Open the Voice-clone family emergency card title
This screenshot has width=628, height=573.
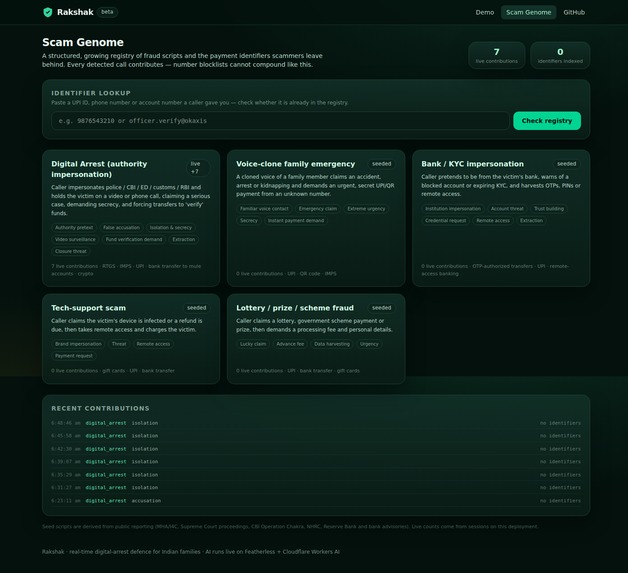295,164
